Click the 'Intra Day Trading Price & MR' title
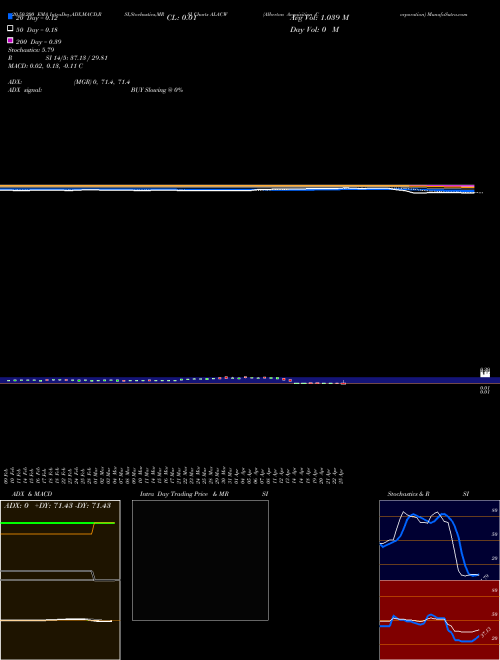Viewport: 500px width, 660px height. pyautogui.click(x=184, y=494)
